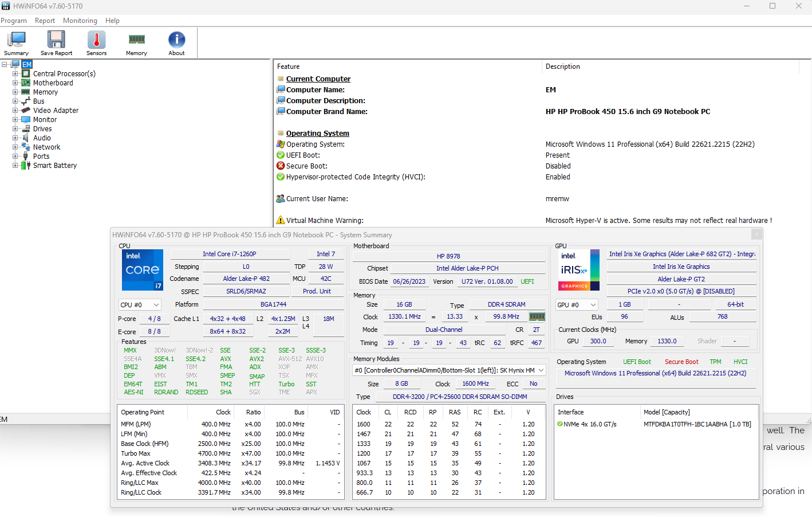Click the Prod. Unit link
Viewport: 812px width, 517px height.
click(x=317, y=292)
